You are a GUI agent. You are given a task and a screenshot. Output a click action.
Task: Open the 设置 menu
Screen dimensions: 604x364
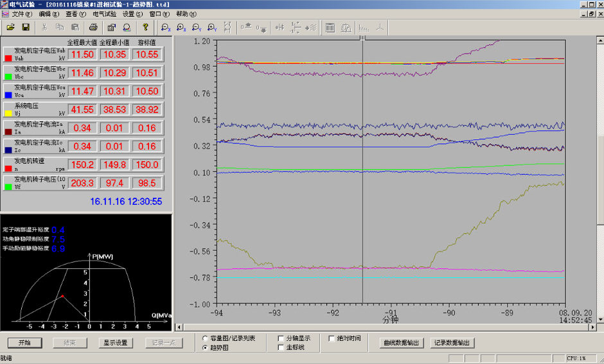(133, 13)
